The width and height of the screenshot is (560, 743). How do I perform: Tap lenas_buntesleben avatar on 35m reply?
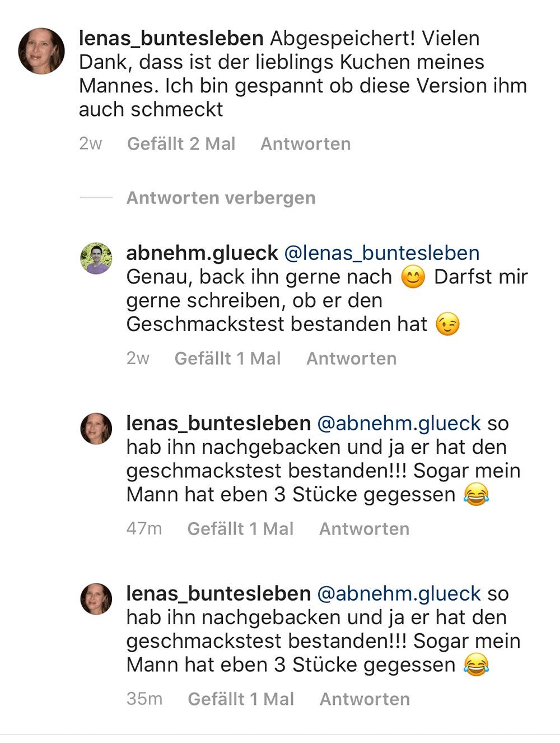[x=96, y=598]
